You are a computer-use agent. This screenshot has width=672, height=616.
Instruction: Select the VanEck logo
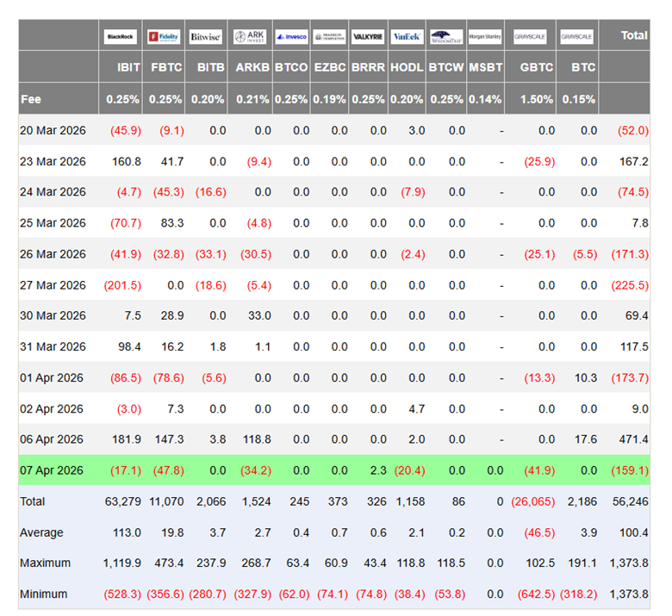(x=406, y=37)
